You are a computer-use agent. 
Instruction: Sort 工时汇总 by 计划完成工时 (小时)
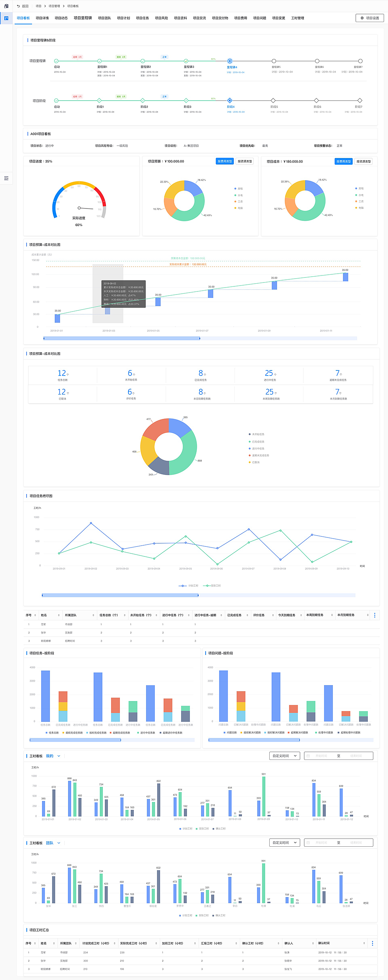(114, 944)
